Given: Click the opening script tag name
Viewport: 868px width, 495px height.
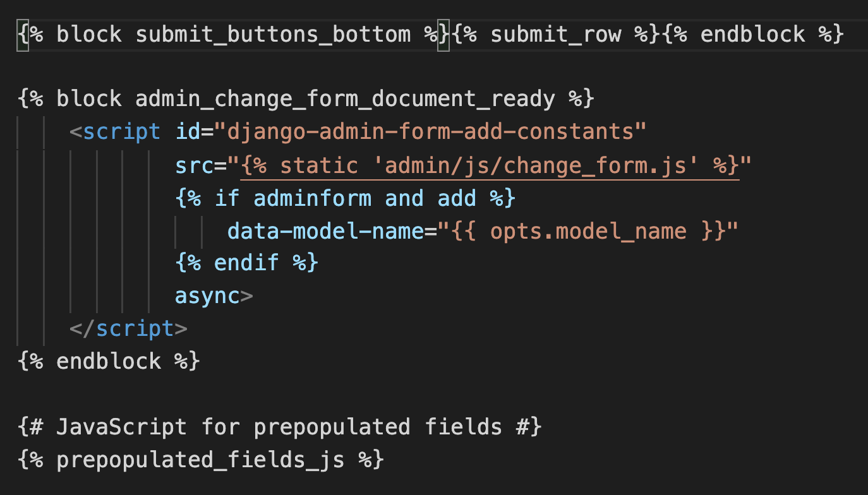Looking at the screenshot, I should (121, 132).
